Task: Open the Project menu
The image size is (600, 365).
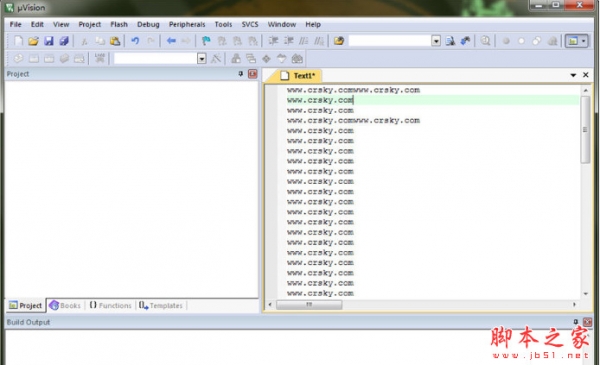Action: 90,24
